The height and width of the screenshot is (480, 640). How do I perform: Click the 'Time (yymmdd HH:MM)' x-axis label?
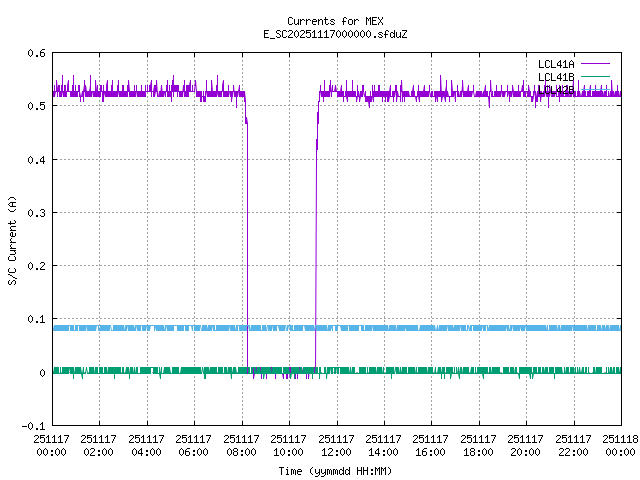click(335, 471)
